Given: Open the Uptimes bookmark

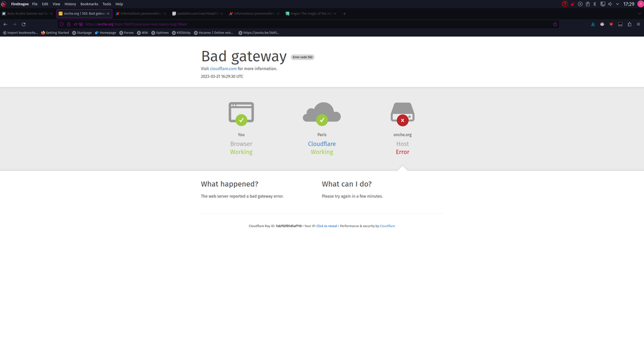Looking at the screenshot, I should (x=160, y=33).
